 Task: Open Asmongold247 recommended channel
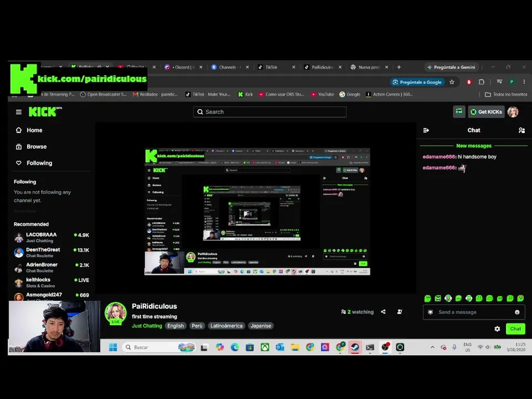[52, 296]
